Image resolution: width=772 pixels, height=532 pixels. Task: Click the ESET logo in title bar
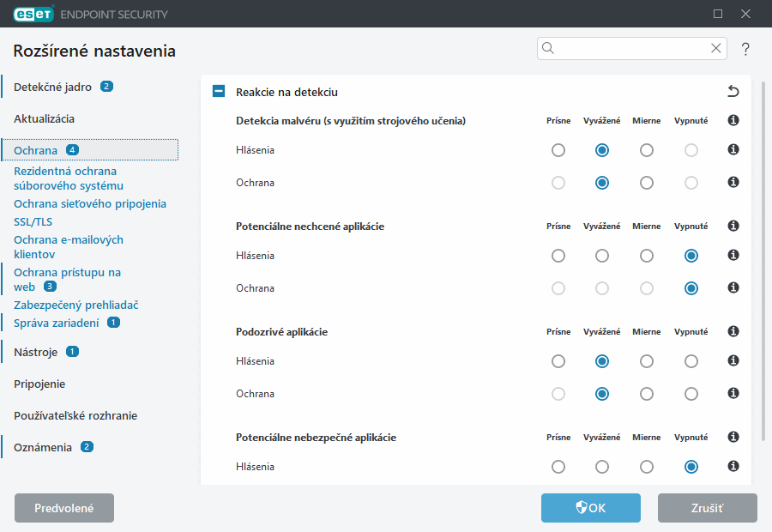[x=33, y=14]
